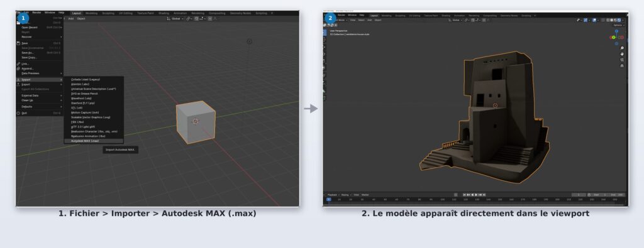
Task: Click Quit in the File menu
Action: pyautogui.click(x=40, y=113)
